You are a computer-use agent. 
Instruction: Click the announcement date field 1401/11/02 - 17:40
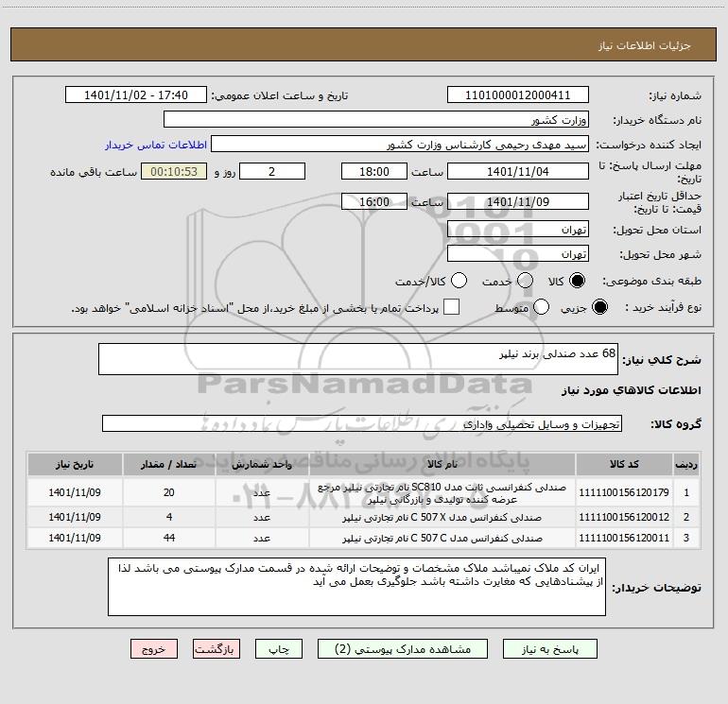[136, 95]
